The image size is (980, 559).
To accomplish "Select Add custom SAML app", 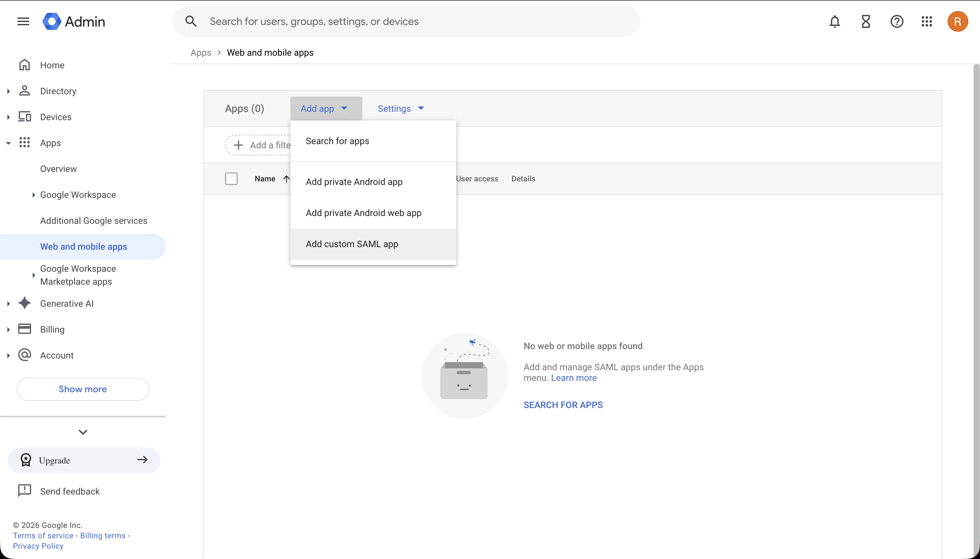I will pyautogui.click(x=352, y=244).
